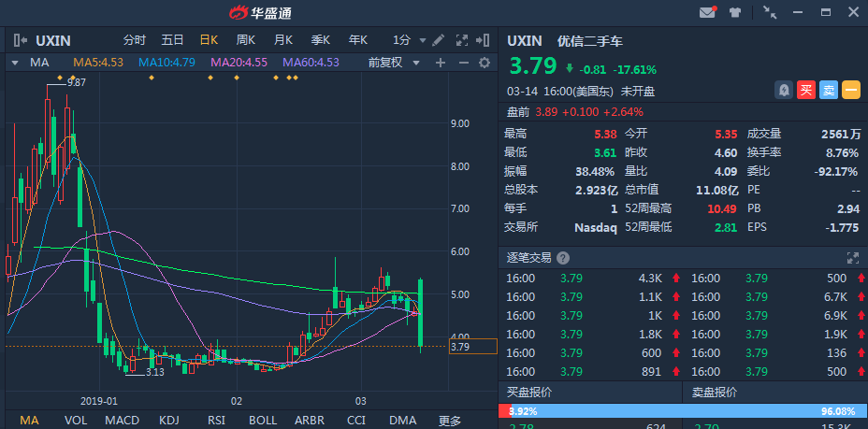Click the MA5:4.53 value label
The width and height of the screenshot is (868, 429).
pyautogui.click(x=98, y=63)
